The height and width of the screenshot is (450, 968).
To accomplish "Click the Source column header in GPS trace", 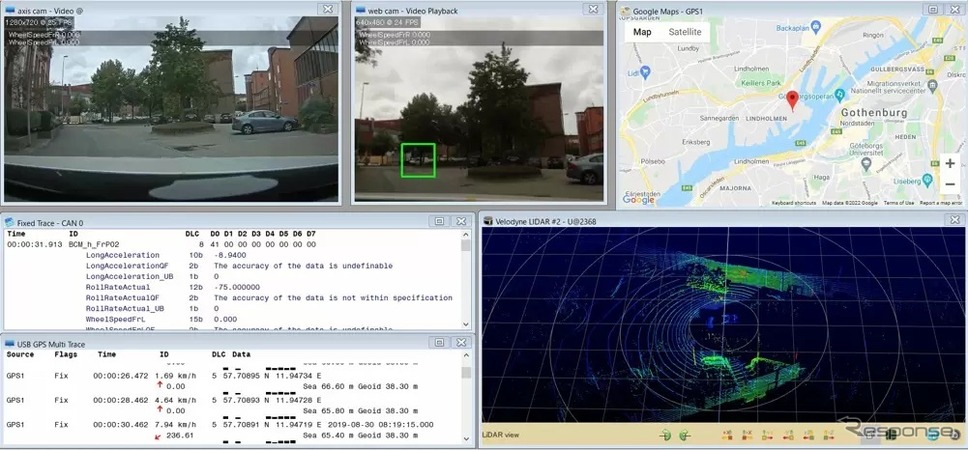I will (x=20, y=355).
